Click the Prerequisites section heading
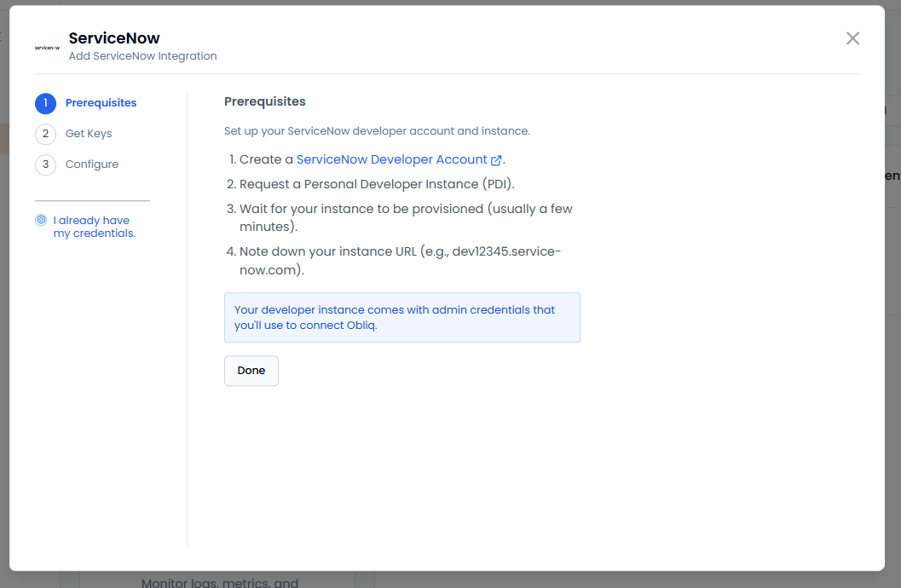 tap(264, 101)
